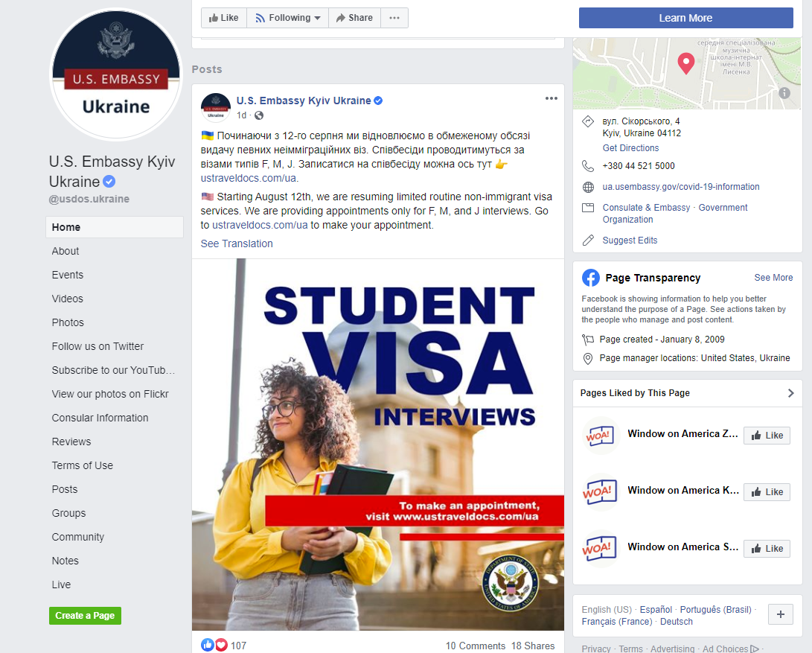Select Home in page sidebar
812x653 pixels.
click(115, 227)
